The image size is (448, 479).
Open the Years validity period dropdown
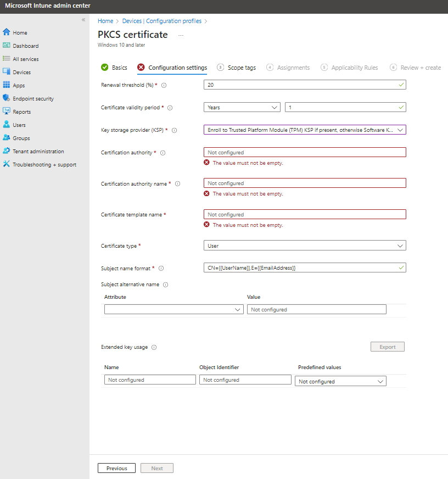pos(242,107)
